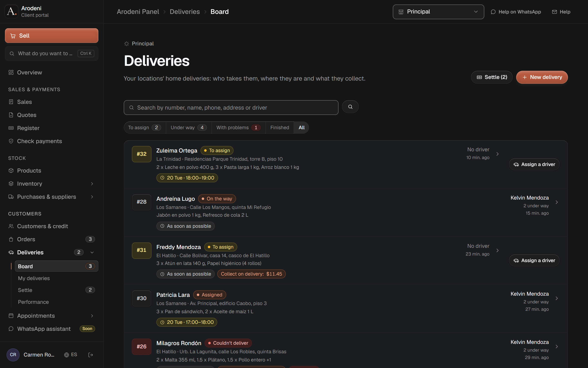The height and width of the screenshot is (368, 588).
Task: Open the Help mail link
Action: 561,12
